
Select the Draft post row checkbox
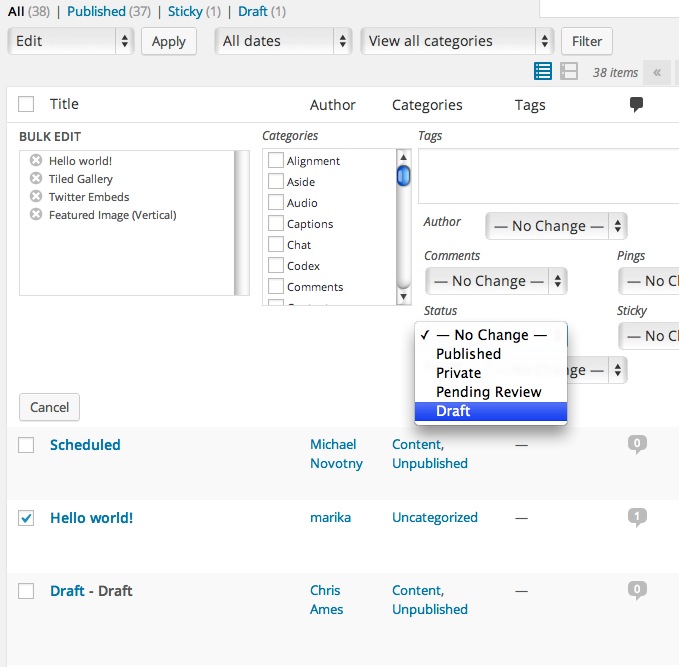tap(26, 591)
